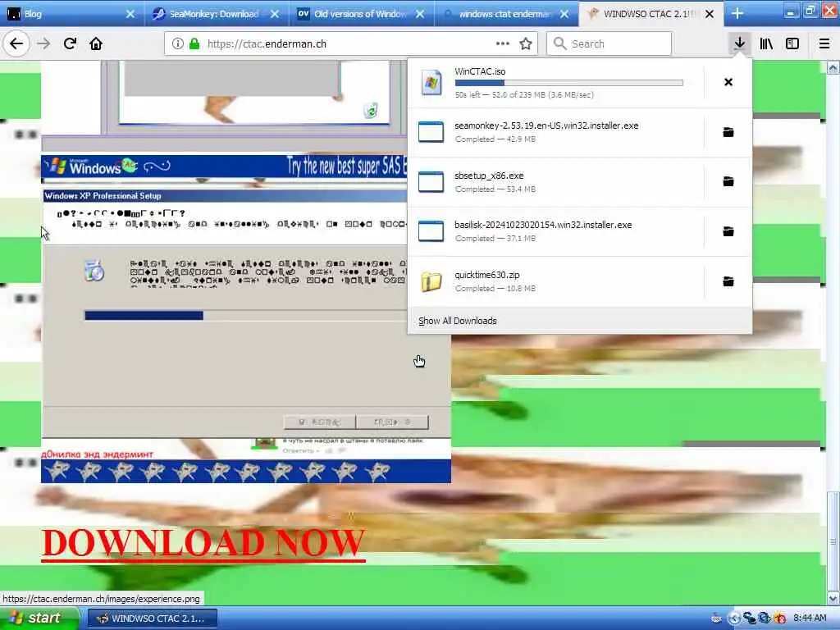Show site information icon in address bar
This screenshot has width=840, height=630.
pos(178,43)
